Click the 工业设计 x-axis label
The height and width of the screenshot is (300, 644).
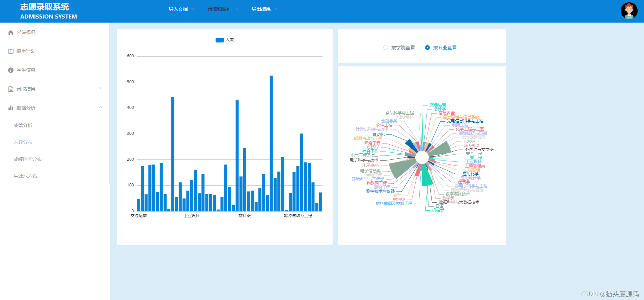point(192,216)
